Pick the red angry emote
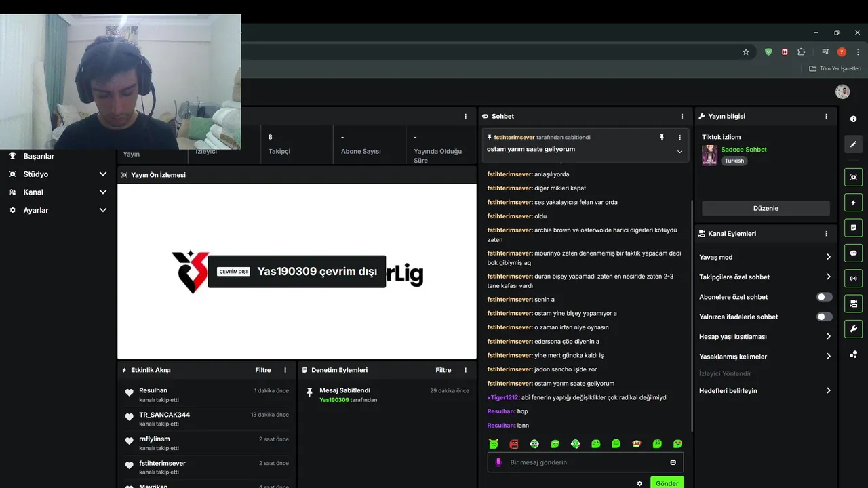The image size is (868, 488). click(x=514, y=444)
